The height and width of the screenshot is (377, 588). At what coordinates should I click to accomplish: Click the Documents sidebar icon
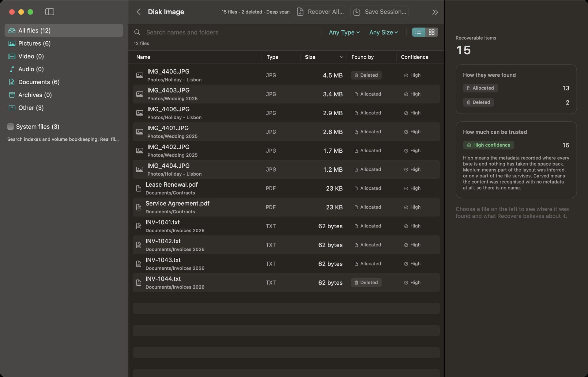(x=12, y=82)
